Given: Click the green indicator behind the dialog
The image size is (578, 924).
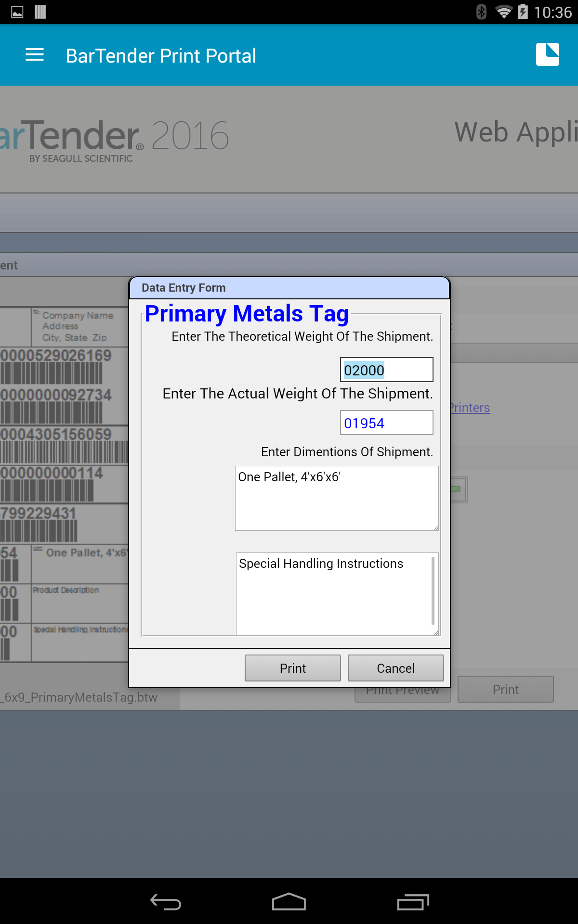Looking at the screenshot, I should (456, 489).
